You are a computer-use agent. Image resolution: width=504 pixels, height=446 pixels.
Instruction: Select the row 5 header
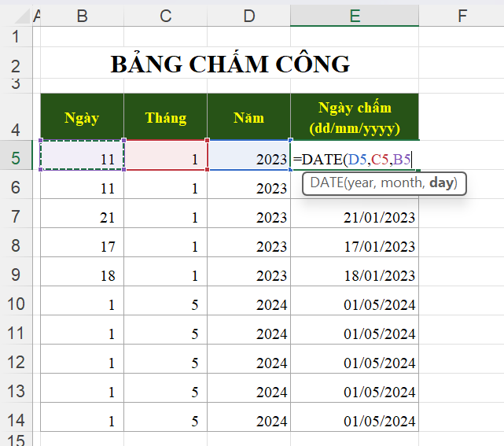pyautogui.click(x=16, y=158)
